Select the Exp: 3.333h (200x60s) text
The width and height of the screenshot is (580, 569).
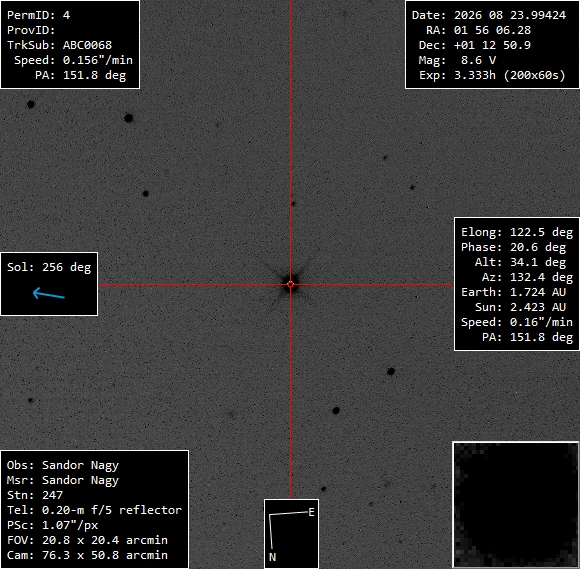pos(492,75)
